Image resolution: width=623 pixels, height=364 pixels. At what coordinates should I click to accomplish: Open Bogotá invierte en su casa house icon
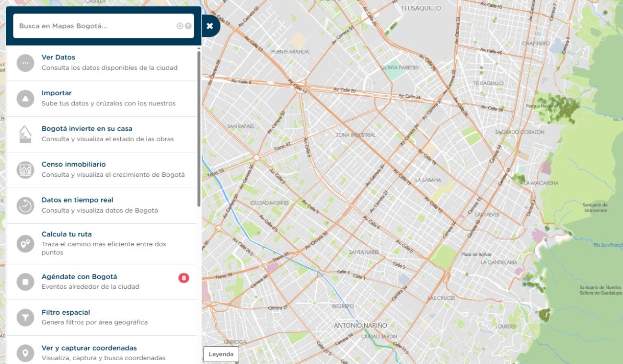[x=25, y=134]
